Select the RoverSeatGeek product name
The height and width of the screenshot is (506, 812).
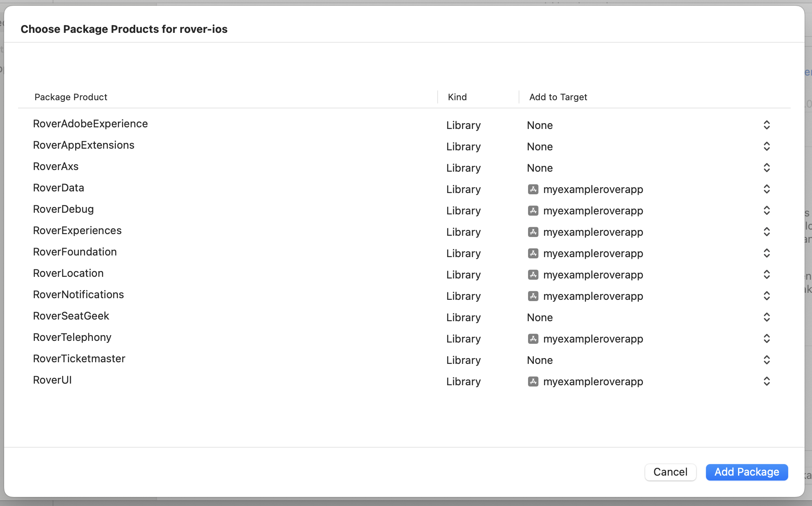[x=71, y=316]
